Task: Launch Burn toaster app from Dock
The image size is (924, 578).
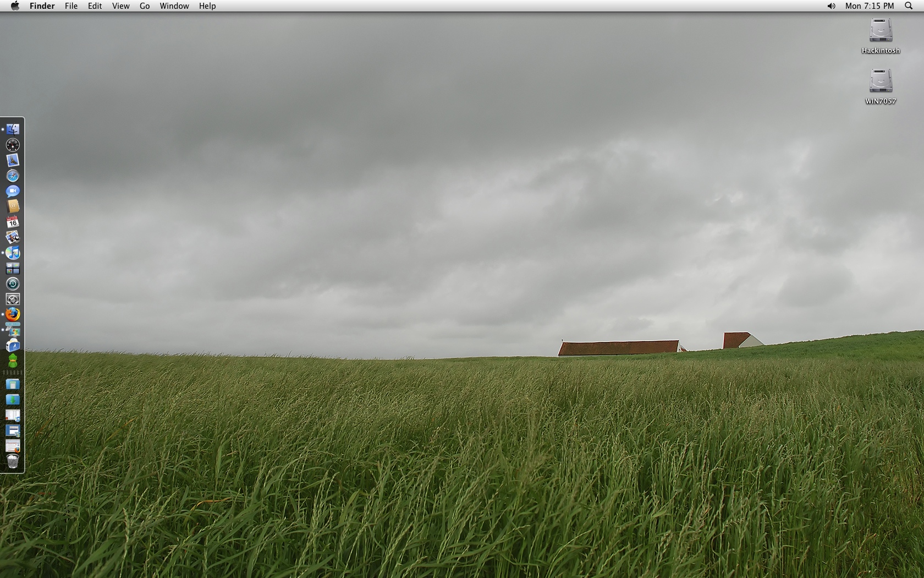Action: tap(13, 345)
